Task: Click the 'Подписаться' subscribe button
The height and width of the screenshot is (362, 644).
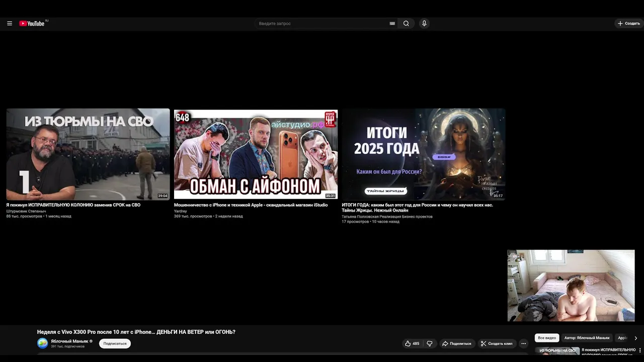Action: pos(115,343)
